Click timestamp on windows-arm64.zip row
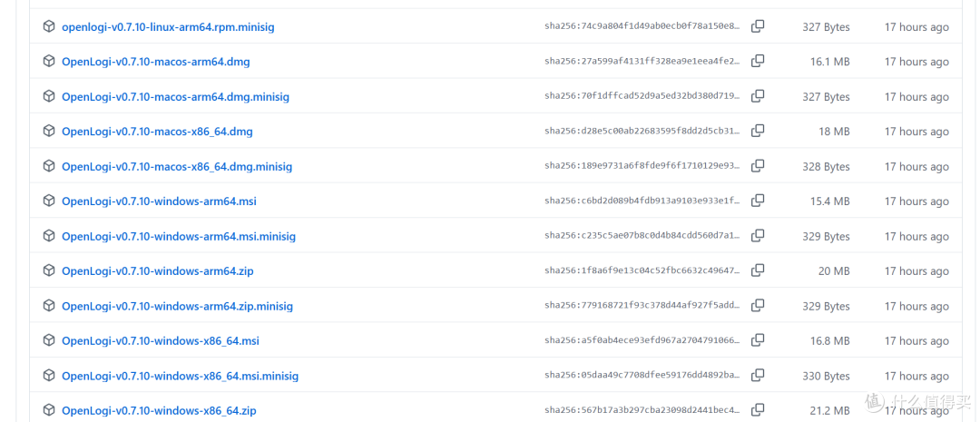This screenshot has height=422, width=980. [x=916, y=271]
